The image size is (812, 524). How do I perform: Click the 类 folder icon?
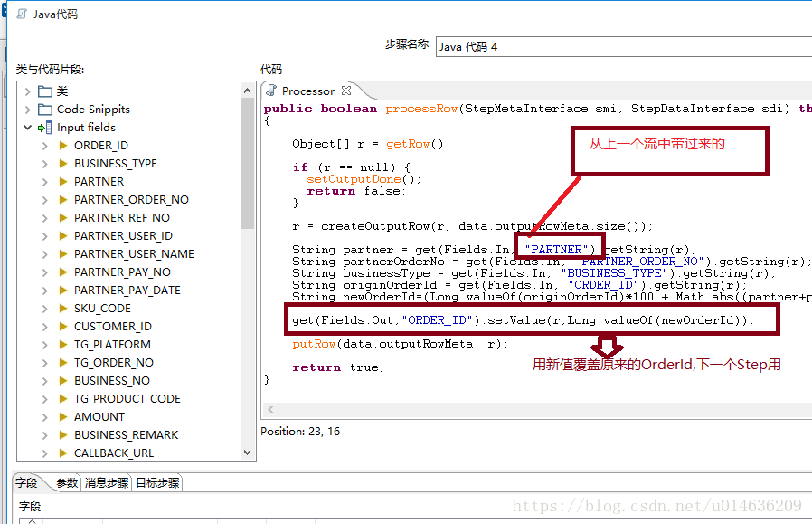[x=45, y=91]
